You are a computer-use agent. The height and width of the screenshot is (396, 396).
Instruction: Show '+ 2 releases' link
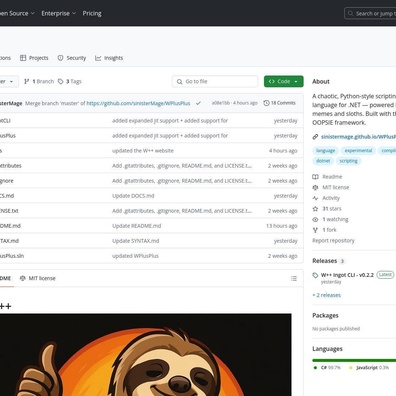(326, 295)
